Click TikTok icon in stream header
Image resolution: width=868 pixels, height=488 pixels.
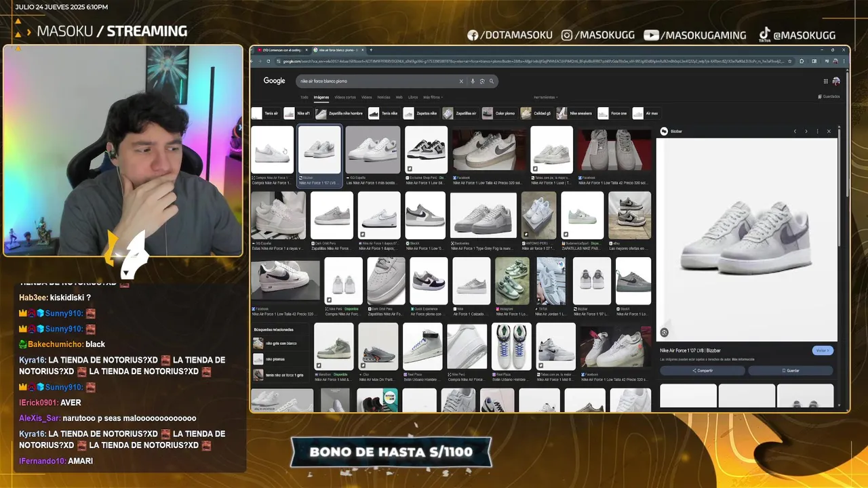click(x=764, y=35)
